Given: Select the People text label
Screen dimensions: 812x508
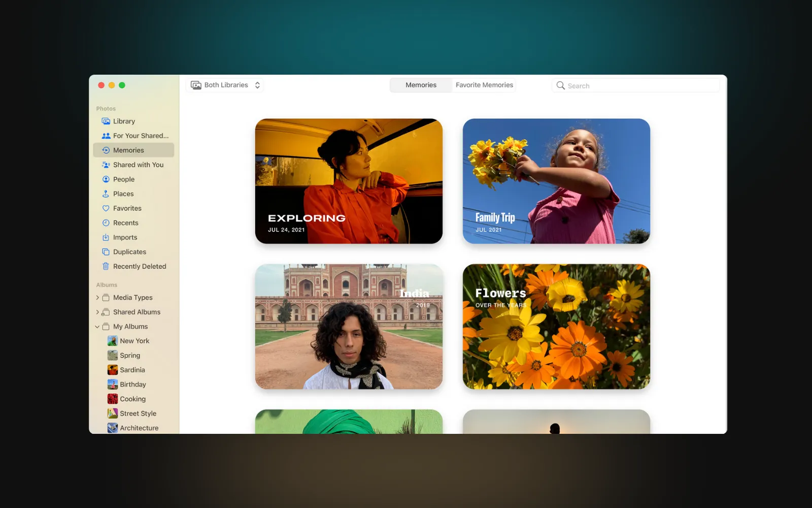Looking at the screenshot, I should point(124,179).
